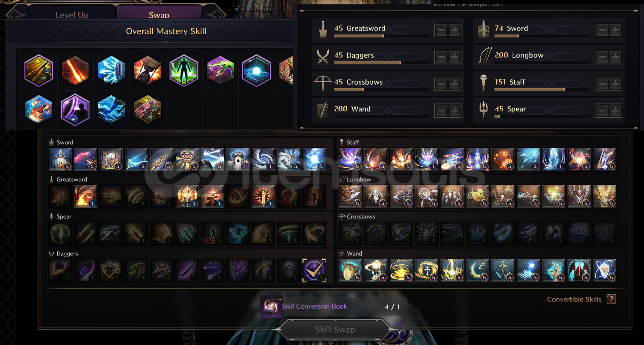Toggle the checkmarked Daggers skill selection
This screenshot has width=644, height=345.
click(314, 271)
